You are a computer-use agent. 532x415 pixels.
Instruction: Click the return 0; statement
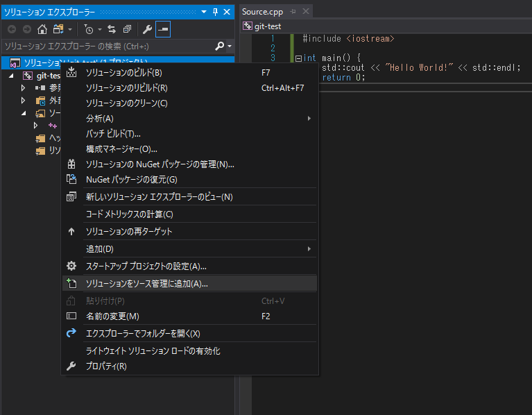343,78
